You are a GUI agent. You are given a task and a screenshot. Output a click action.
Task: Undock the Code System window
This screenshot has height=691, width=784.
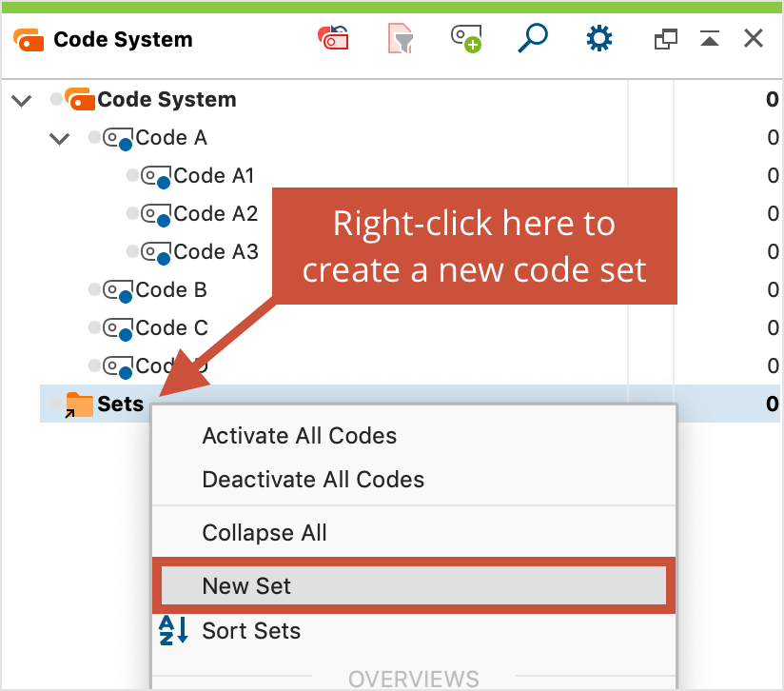(665, 39)
